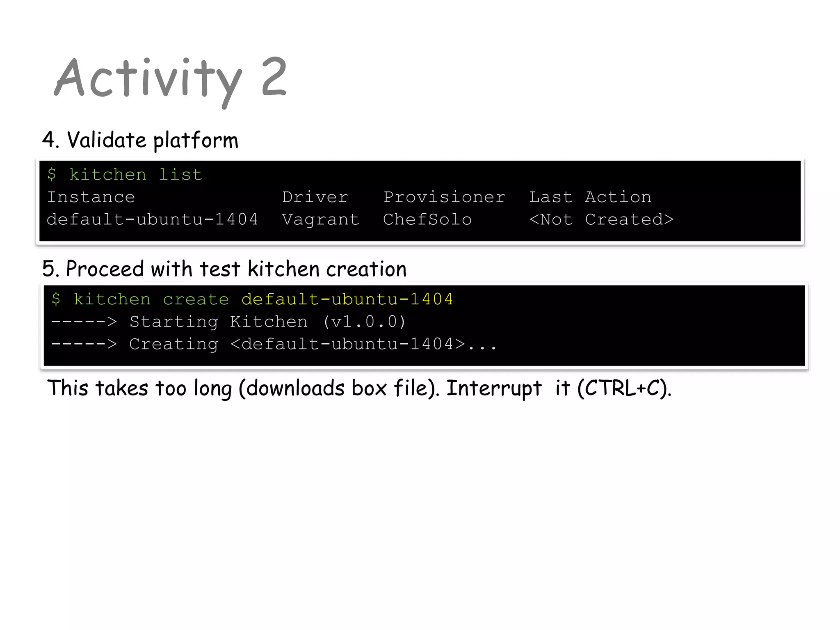Click the 'Instance' column header
The height and width of the screenshot is (630, 840).
click(x=91, y=197)
